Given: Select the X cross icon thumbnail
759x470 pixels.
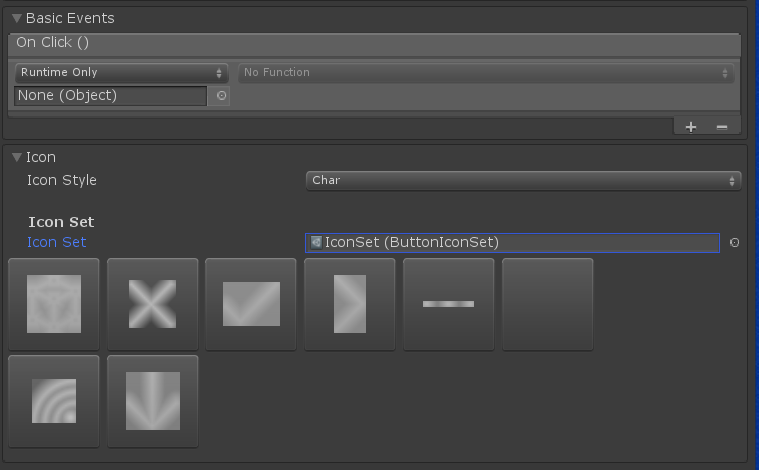Looking at the screenshot, I should click(152, 304).
